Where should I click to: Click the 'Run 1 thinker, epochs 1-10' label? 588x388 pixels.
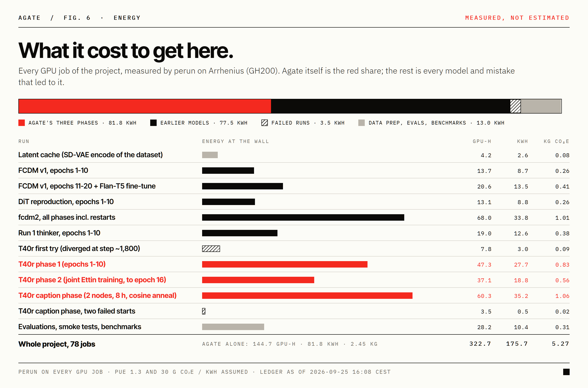59,233
